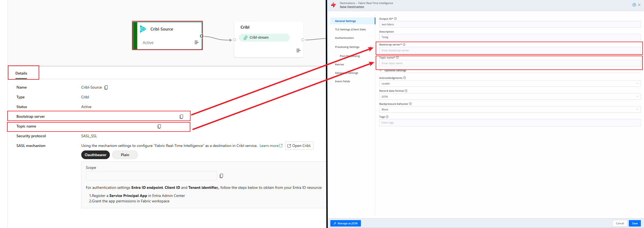Select the Plain SASL mechanism
The height and width of the screenshot is (228, 644).
(125, 155)
